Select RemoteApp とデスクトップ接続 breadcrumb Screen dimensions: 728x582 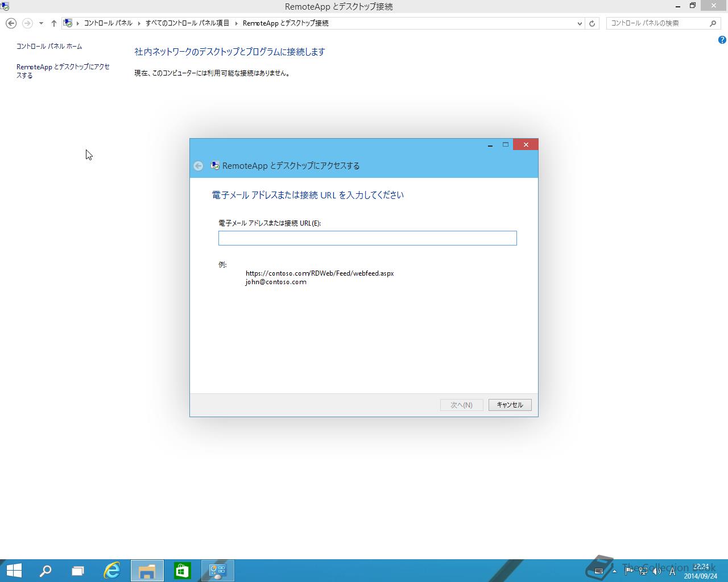[x=286, y=23]
